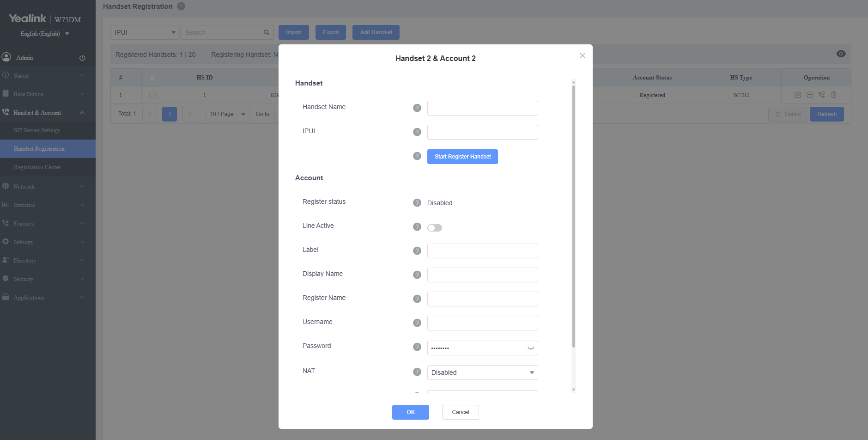868x440 pixels.
Task: Click the power logout icon beside Admin
Action: 82,57
